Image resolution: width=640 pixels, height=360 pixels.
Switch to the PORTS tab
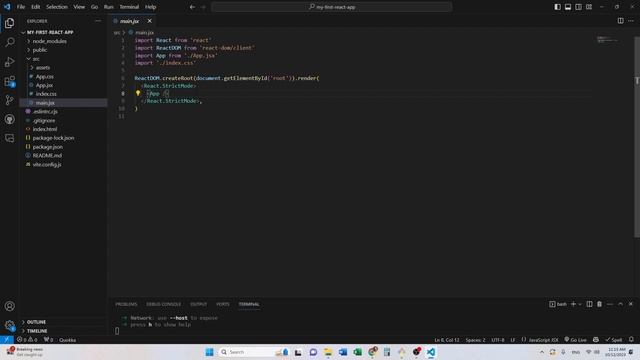222,304
